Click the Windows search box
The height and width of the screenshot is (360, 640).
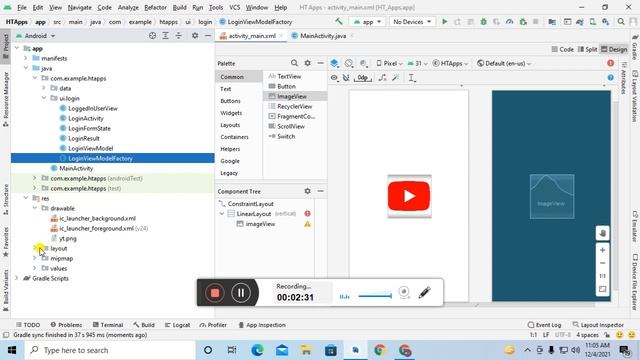pos(110,350)
